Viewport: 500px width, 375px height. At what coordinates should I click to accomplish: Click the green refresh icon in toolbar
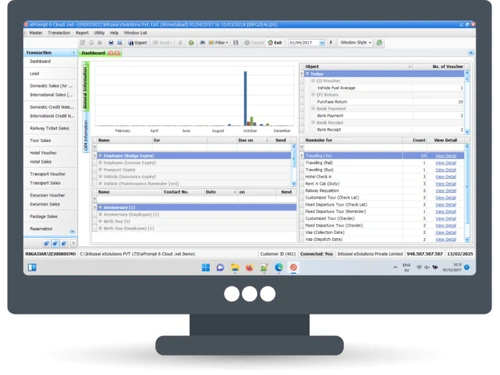(191, 43)
